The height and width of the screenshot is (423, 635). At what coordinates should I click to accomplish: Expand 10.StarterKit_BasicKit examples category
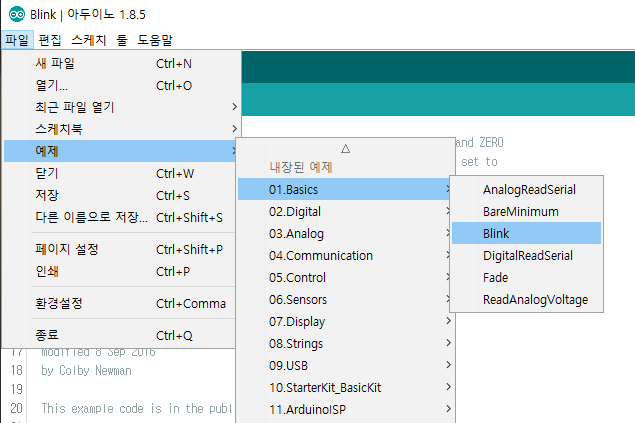click(x=345, y=387)
